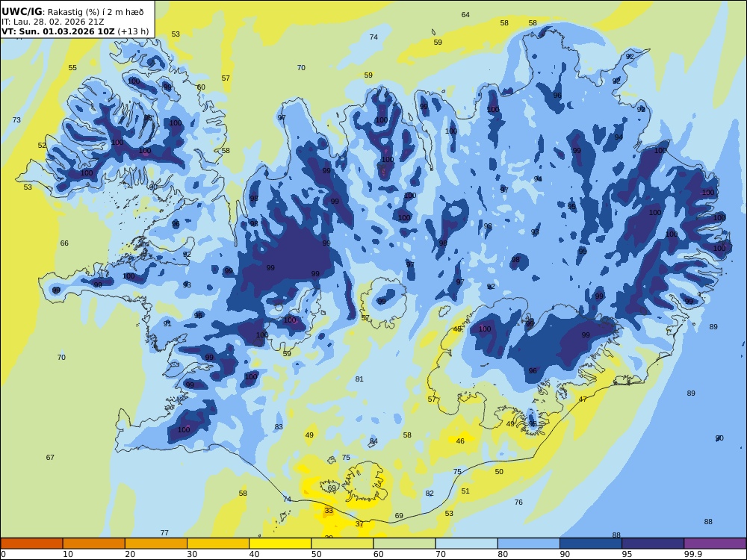The height and width of the screenshot is (560, 747).
Task: Select the 30–40 amber legend block
Action: click(218, 544)
